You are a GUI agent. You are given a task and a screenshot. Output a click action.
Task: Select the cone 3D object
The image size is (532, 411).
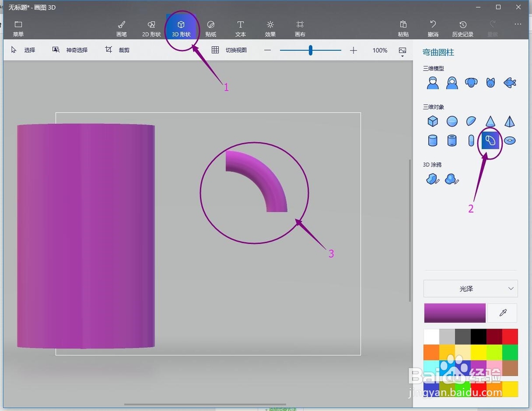pyautogui.click(x=491, y=121)
